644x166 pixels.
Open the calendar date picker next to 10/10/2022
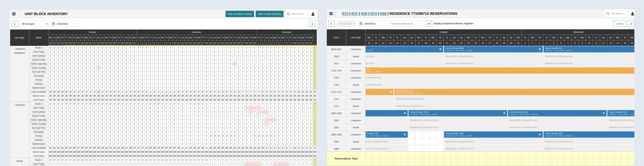coord(53,24)
